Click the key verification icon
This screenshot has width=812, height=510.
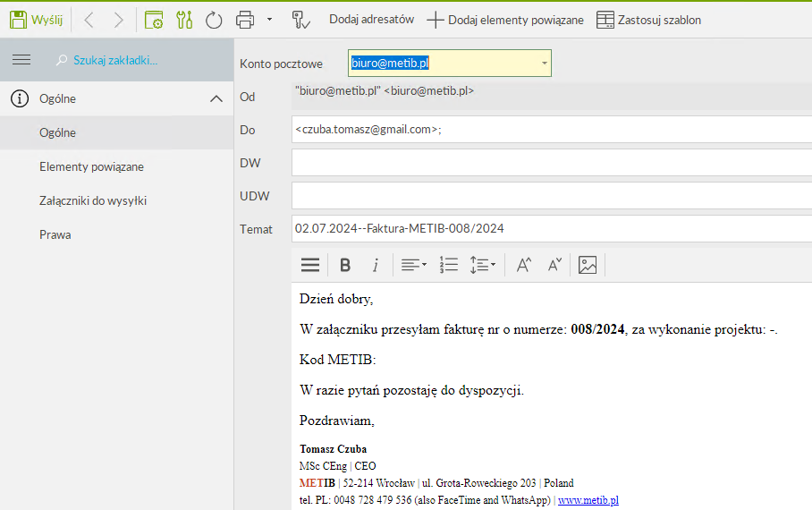pos(300,21)
